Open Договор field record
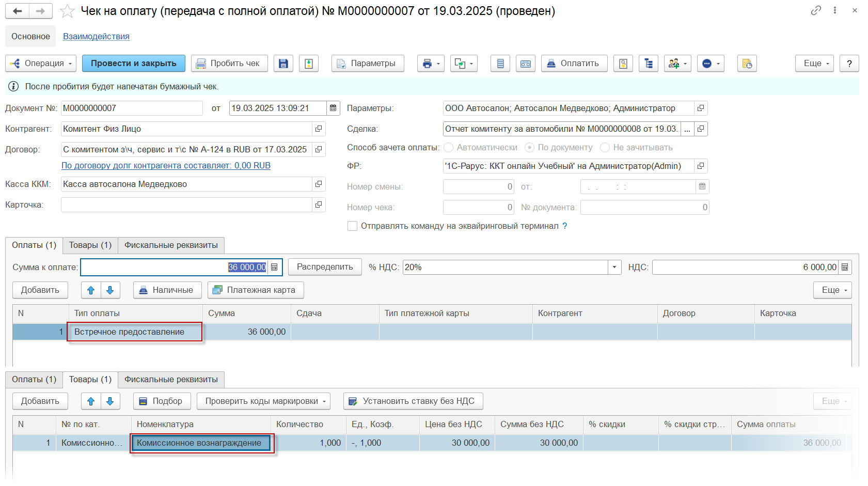The image size is (868, 486). tap(319, 149)
